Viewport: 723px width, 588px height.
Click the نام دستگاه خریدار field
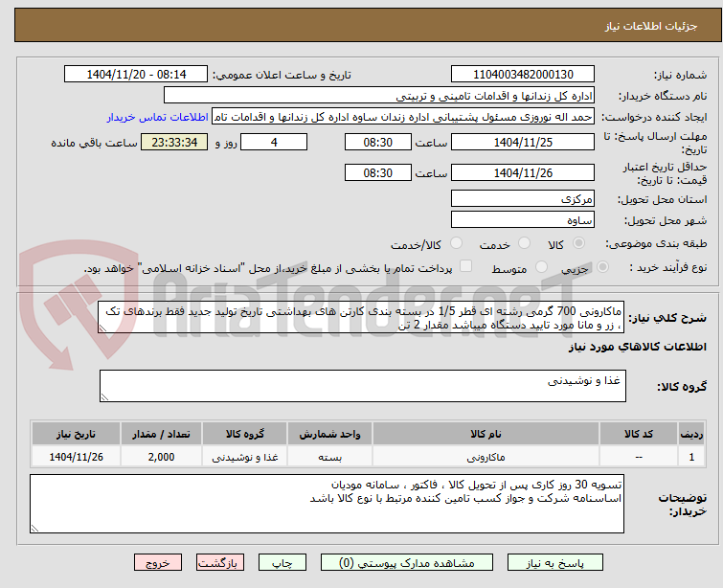point(379,96)
